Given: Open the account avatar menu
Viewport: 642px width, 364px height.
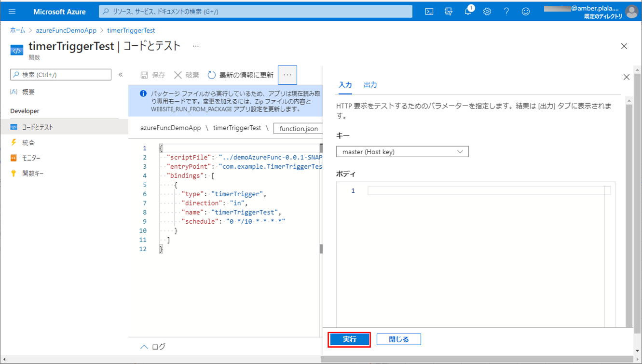Looking at the screenshot, I should (x=631, y=11).
